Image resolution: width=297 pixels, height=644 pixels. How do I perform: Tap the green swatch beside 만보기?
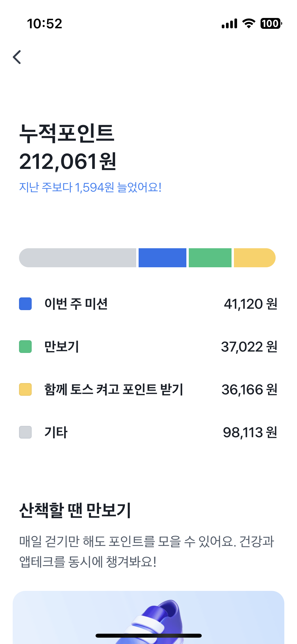coord(25,347)
